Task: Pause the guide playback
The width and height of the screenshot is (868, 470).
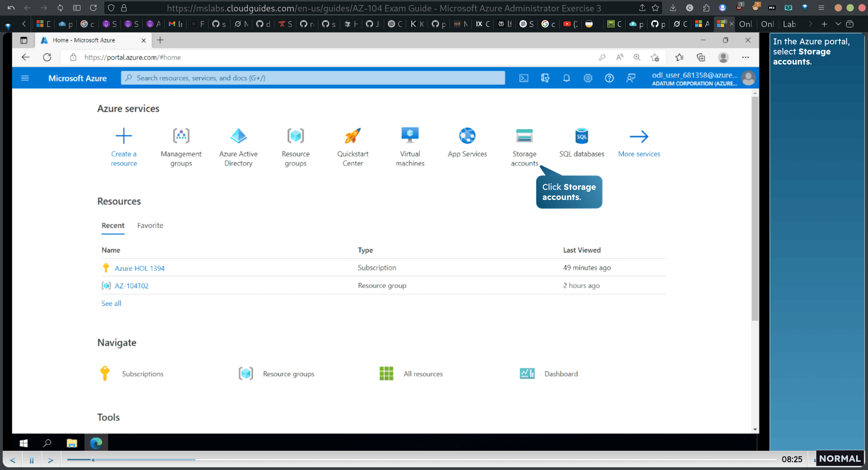Action: 32,460
